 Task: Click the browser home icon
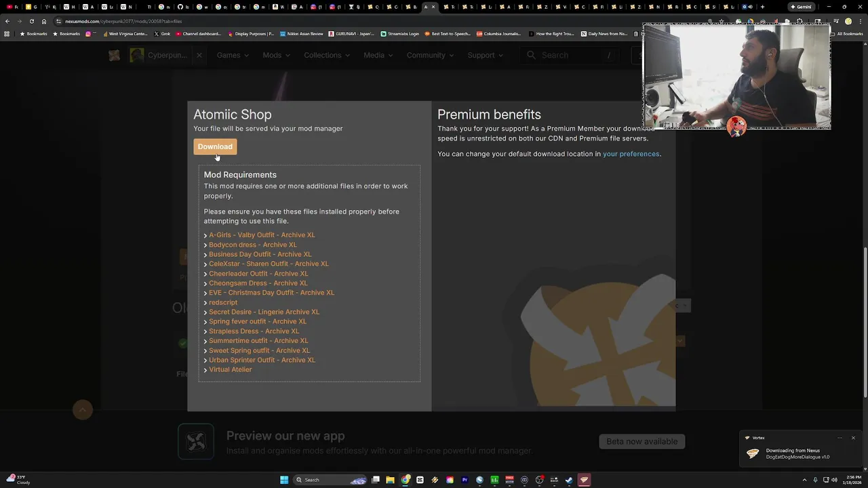[x=44, y=21]
